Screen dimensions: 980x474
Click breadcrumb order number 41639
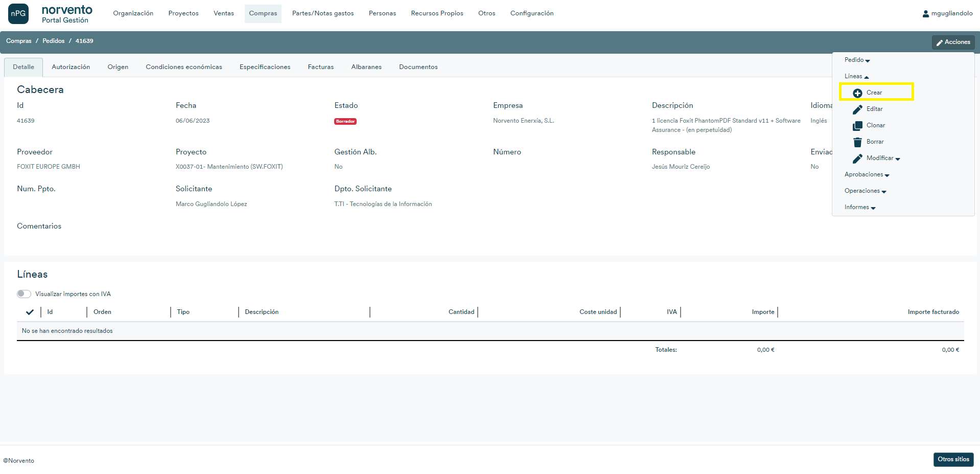[x=84, y=41]
